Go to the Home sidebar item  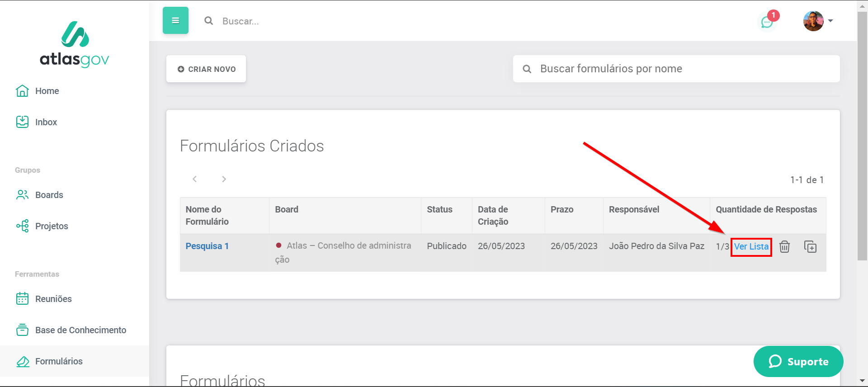47,91
